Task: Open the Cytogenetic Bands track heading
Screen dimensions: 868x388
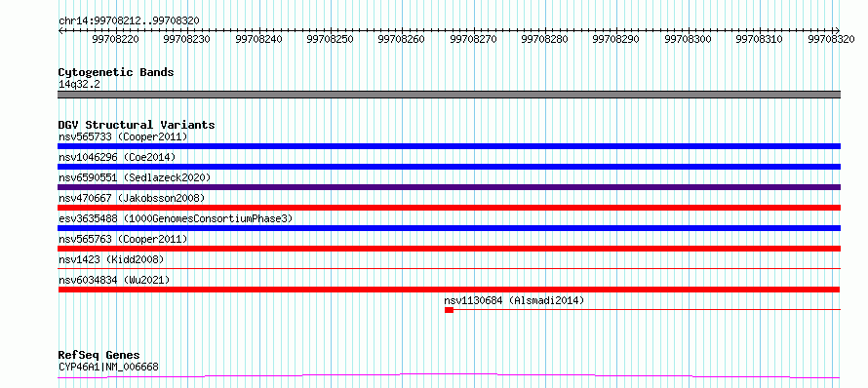Action: tap(116, 72)
